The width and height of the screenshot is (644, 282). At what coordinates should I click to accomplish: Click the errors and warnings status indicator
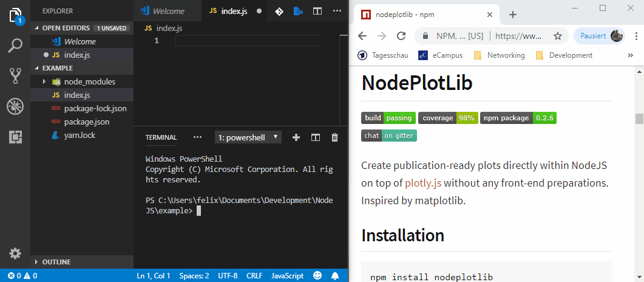(x=22, y=276)
